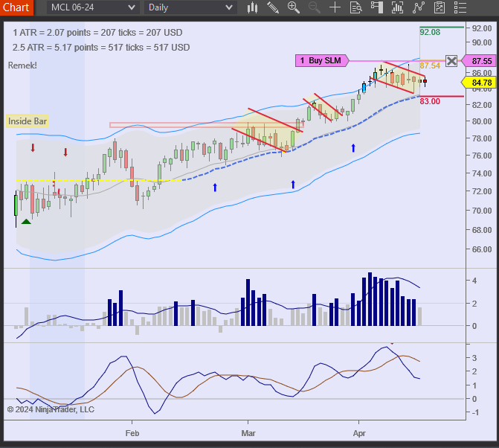Click the Apr date label on time axis
The width and height of the screenshot is (499, 448).
tap(359, 433)
